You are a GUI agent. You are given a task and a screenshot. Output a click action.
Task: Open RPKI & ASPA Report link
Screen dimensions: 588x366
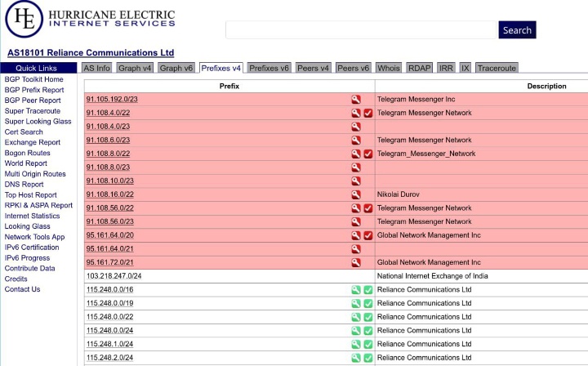38,206
